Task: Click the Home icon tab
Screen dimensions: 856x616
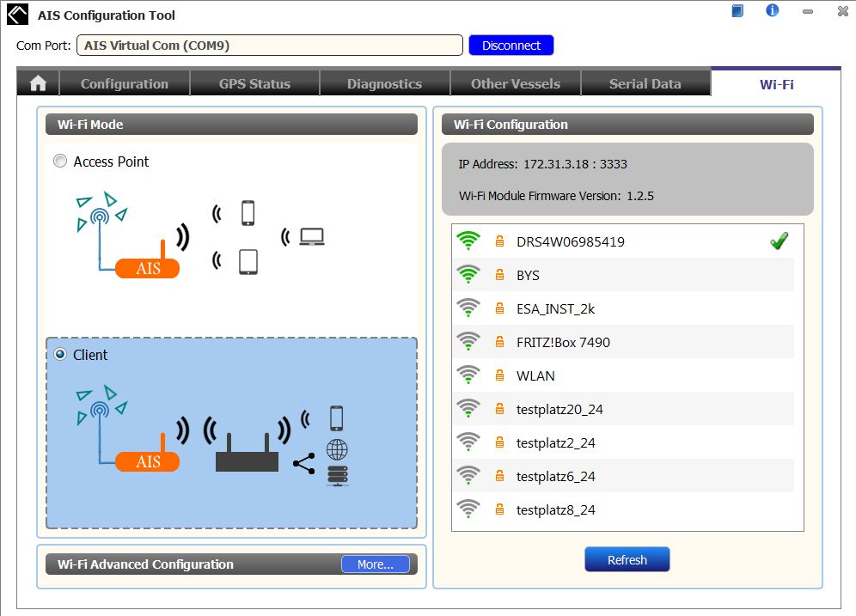Action: [x=38, y=83]
